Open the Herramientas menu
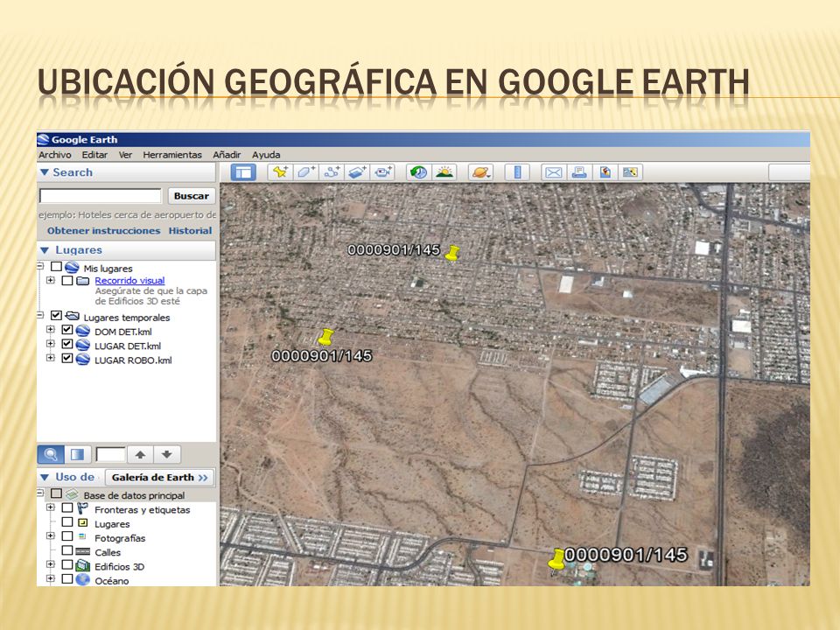The image size is (840, 630). [x=172, y=155]
